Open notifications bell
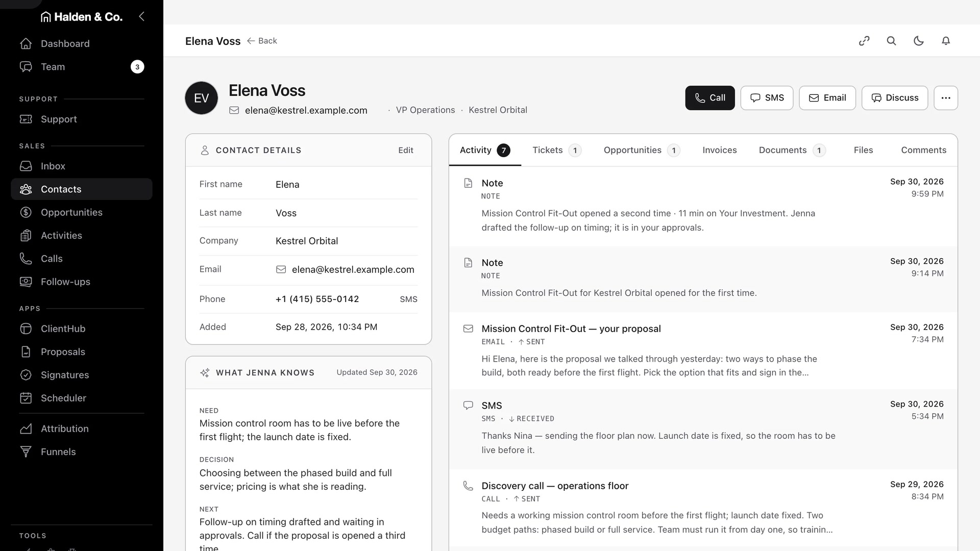980x551 pixels. pyautogui.click(x=946, y=41)
